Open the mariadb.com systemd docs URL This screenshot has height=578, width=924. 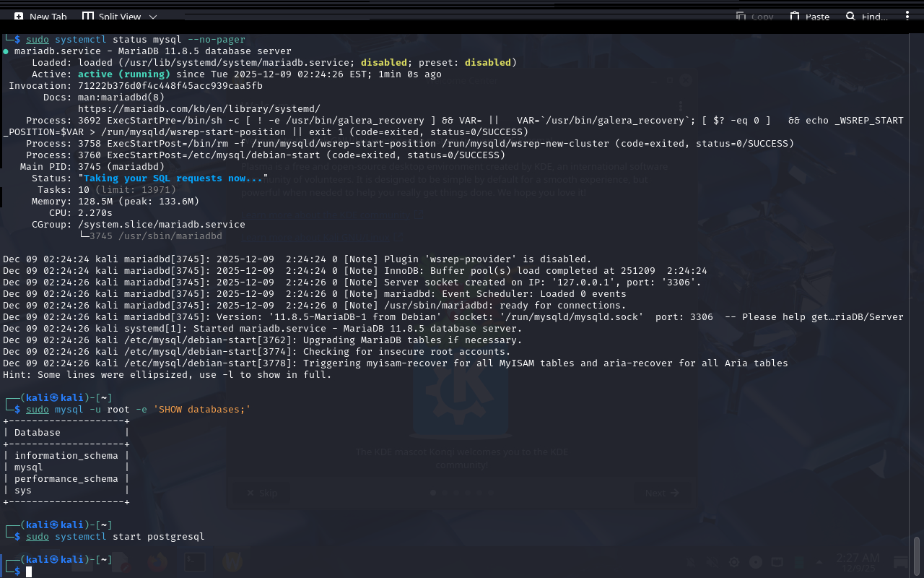[199, 108]
